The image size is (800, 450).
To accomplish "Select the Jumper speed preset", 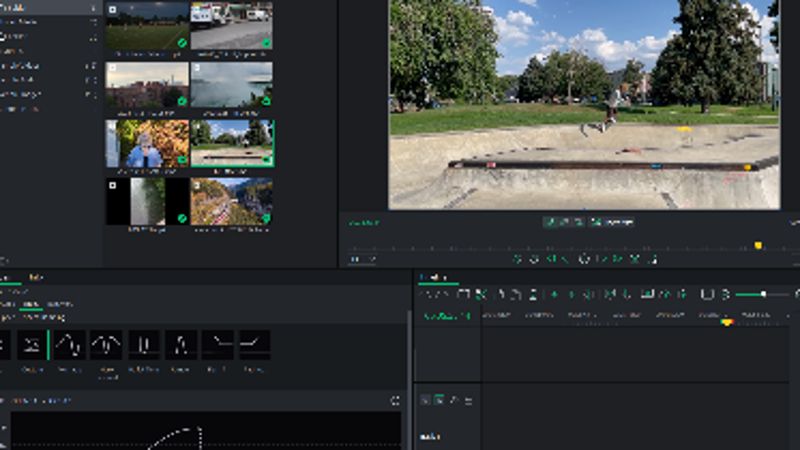I will [181, 345].
